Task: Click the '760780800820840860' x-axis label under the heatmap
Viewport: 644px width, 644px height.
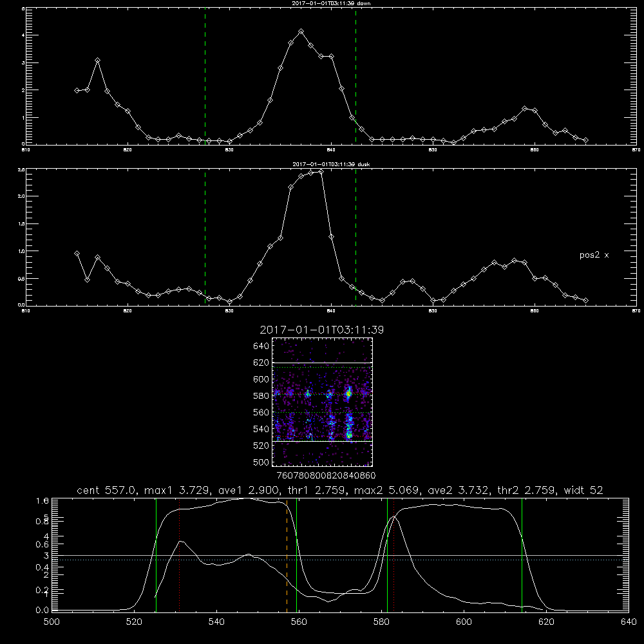Action: click(x=326, y=476)
